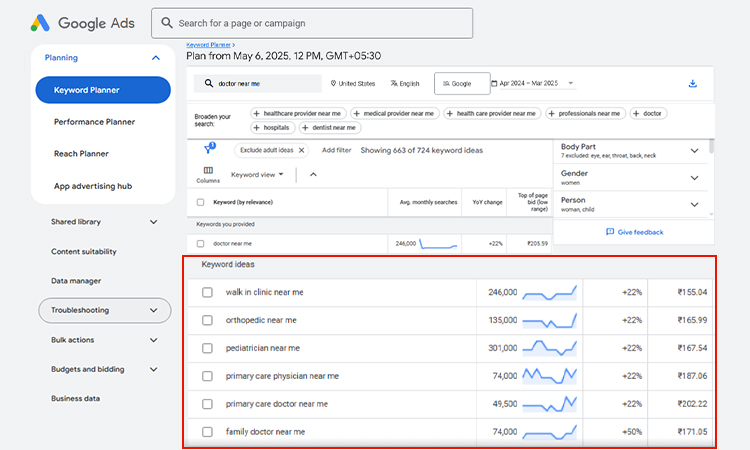Check the 'doctor near me' keyword row

coord(200,244)
